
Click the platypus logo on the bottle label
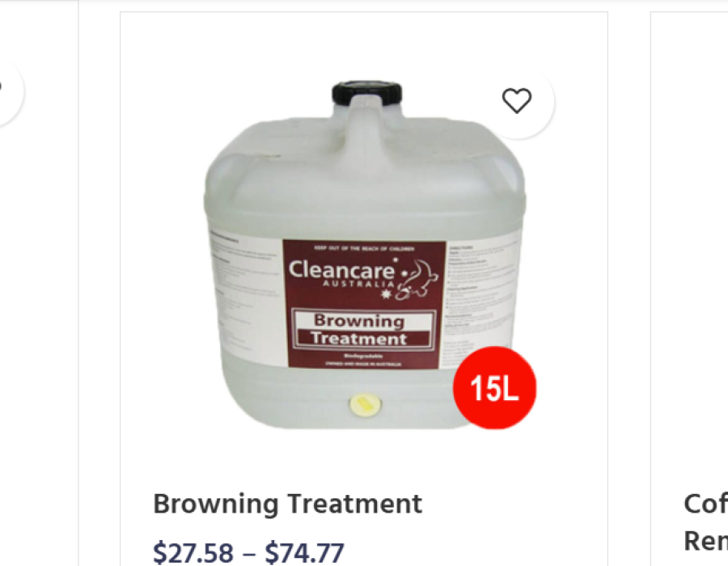click(x=417, y=280)
